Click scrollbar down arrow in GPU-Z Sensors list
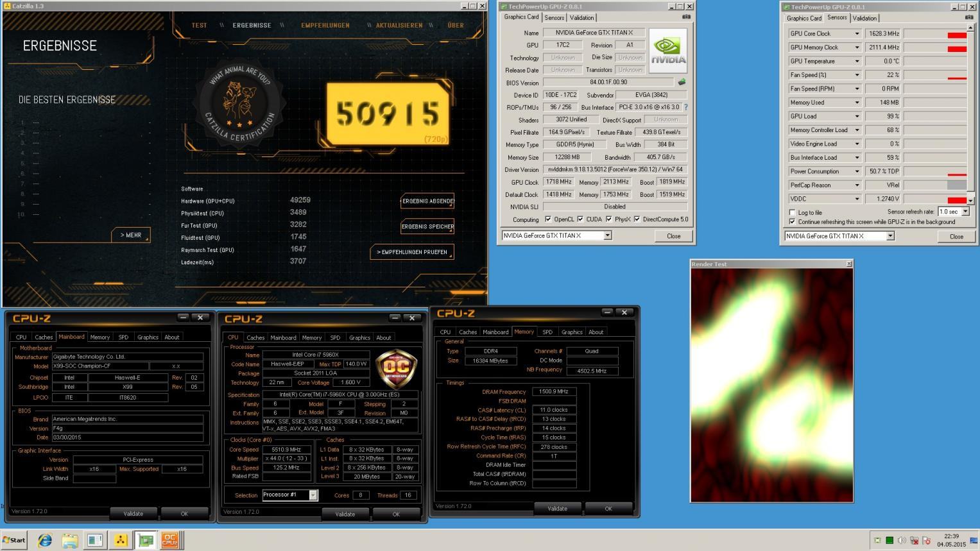Screen dimensions: 980x551 click(x=970, y=201)
